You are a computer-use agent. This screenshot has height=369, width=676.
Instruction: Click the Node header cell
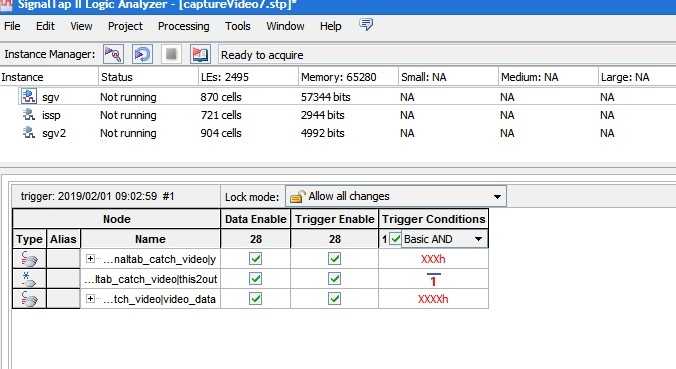coord(116,219)
